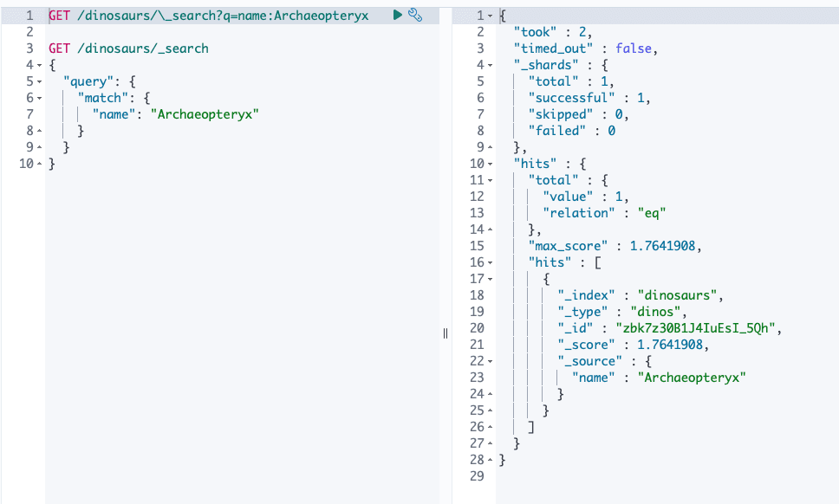Fold the inner "hits" array in the response
Viewport: 839px width, 504px height.
click(491, 262)
